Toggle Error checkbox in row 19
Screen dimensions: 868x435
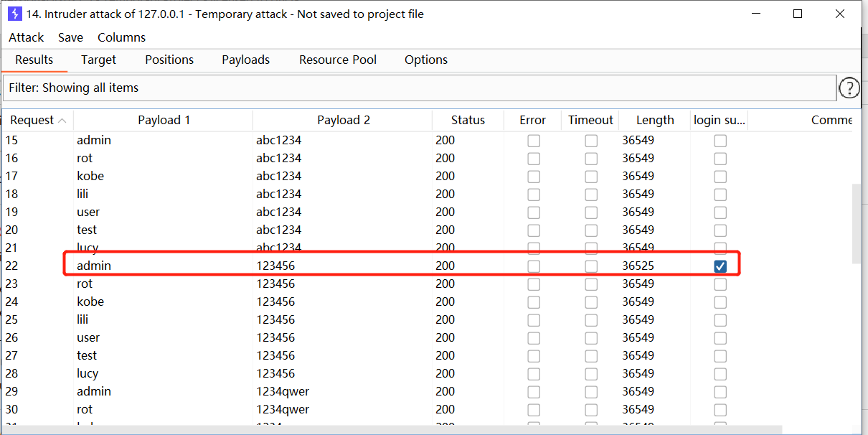point(534,212)
